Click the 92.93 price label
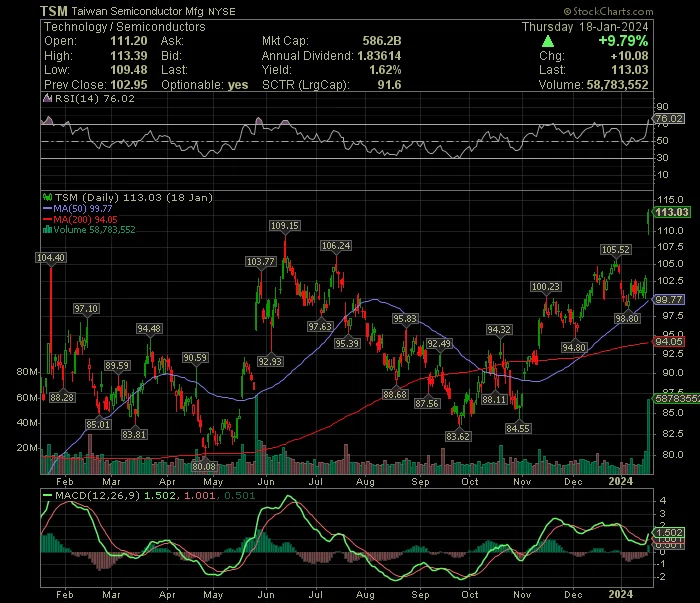 point(270,361)
